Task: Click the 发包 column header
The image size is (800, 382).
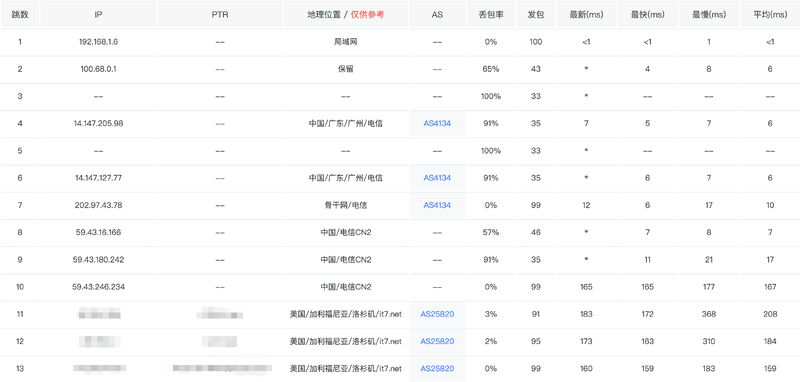Action: (x=535, y=15)
